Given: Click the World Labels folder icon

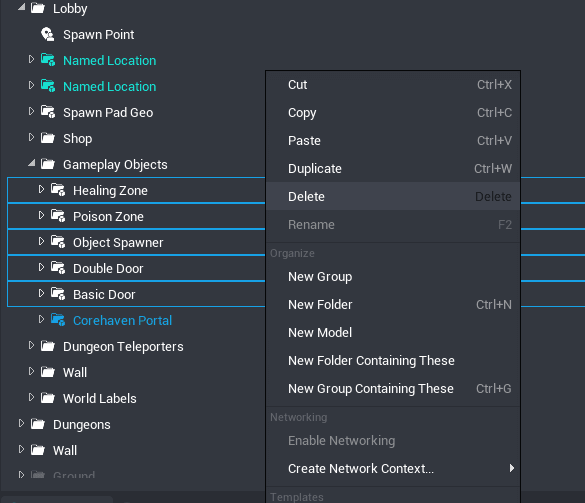Looking at the screenshot, I should coord(48,398).
